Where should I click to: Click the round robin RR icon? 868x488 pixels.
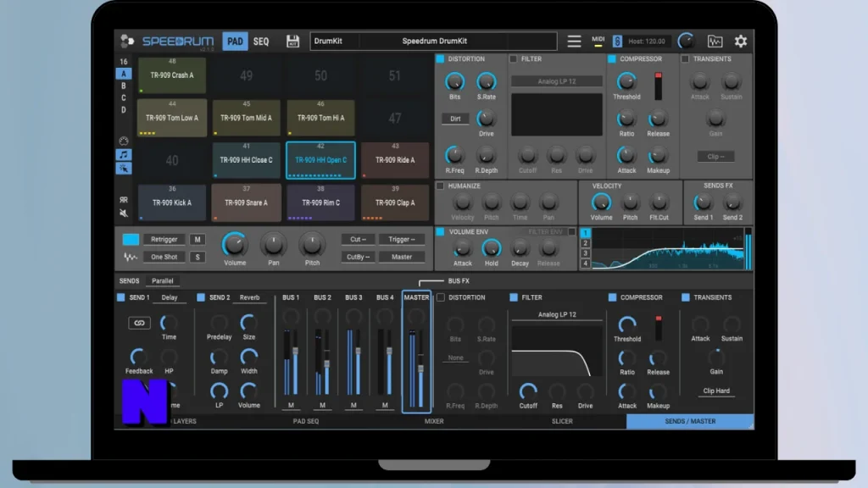coord(124,200)
